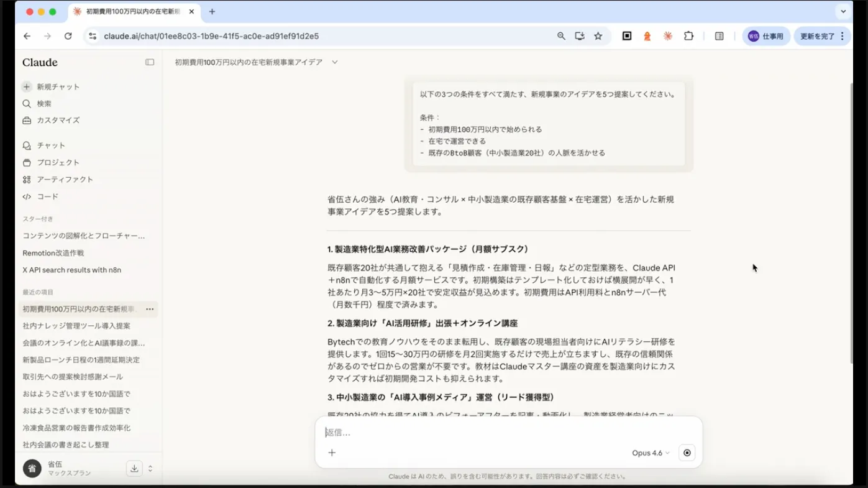This screenshot has height=488, width=868.
Task: Click the スター付き section label
Action: [x=38, y=219]
